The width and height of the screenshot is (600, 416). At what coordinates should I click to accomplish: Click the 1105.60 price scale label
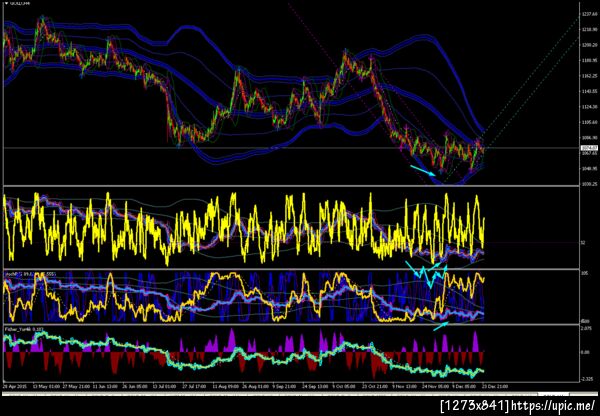click(589, 122)
